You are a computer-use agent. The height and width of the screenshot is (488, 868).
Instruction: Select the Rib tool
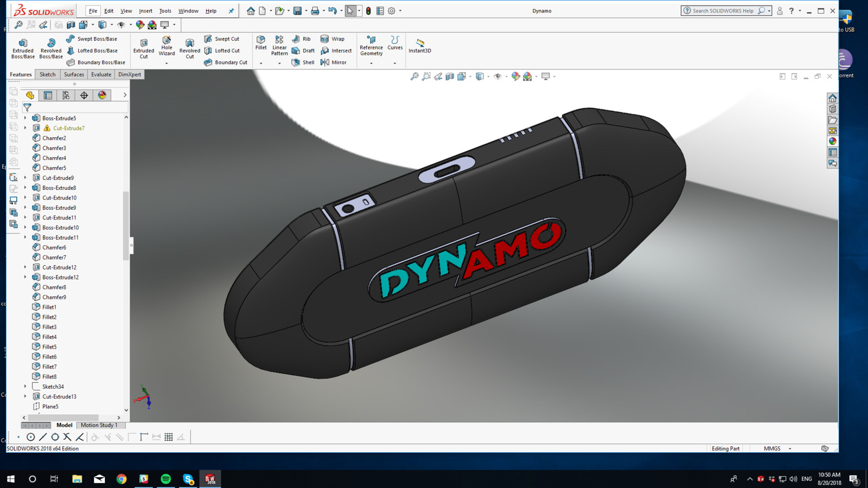click(301, 39)
